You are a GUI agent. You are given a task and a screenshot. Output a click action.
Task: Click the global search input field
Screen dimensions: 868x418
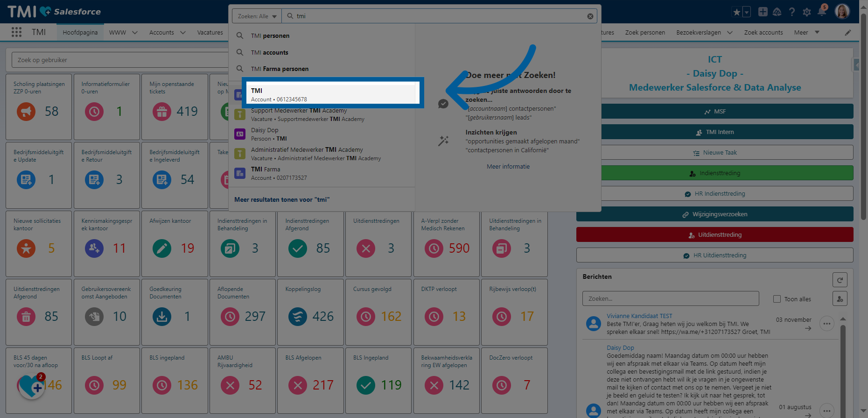click(439, 16)
